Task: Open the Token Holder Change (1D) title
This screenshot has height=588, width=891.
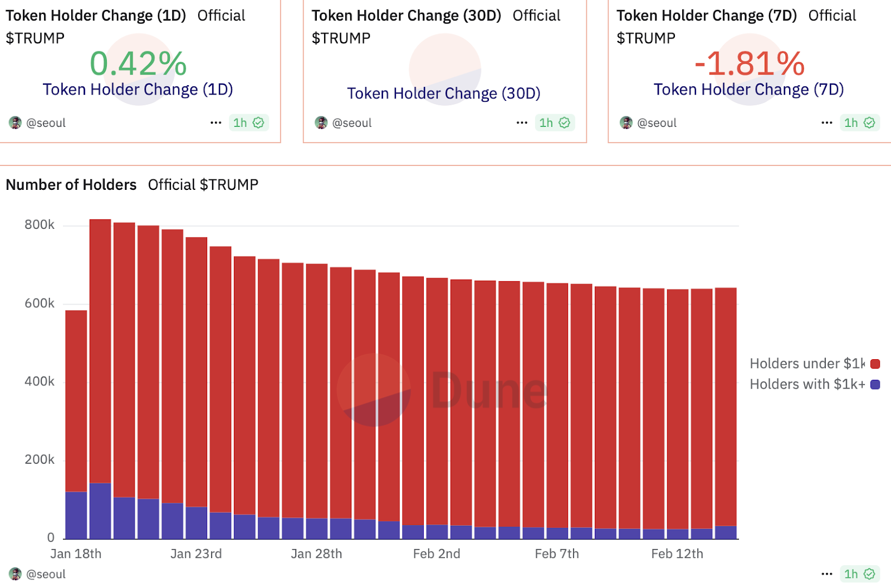Action: 96,16
